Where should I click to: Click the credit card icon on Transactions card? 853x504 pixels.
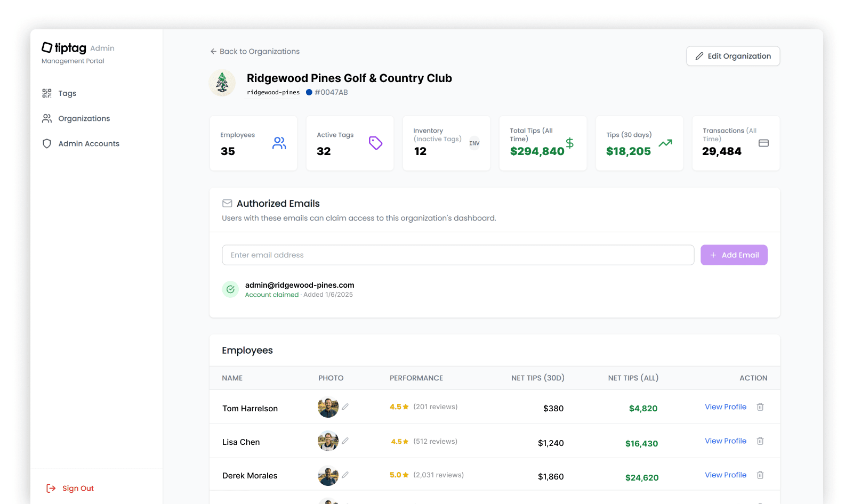pyautogui.click(x=763, y=143)
